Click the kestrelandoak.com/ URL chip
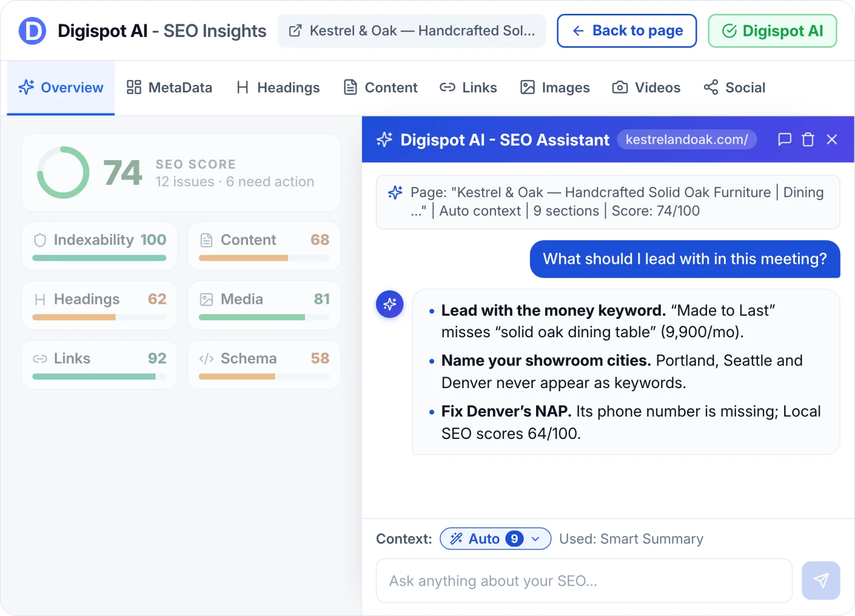 coord(687,140)
